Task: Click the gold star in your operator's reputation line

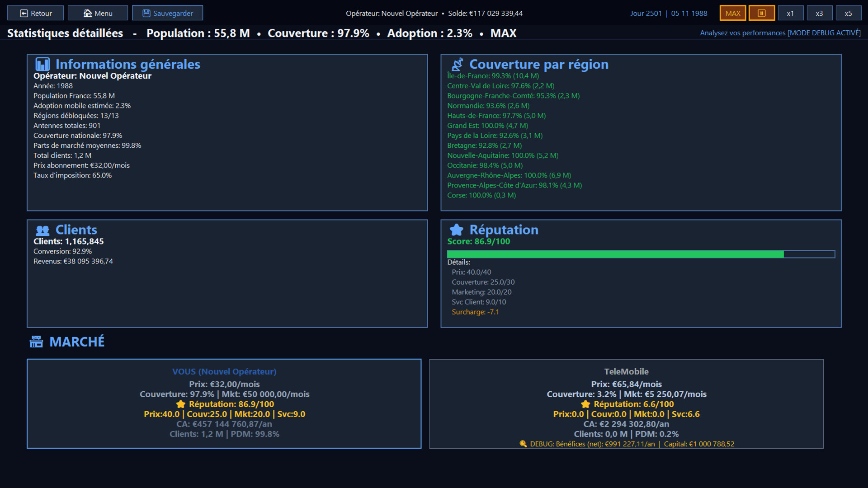Action: 181,404
